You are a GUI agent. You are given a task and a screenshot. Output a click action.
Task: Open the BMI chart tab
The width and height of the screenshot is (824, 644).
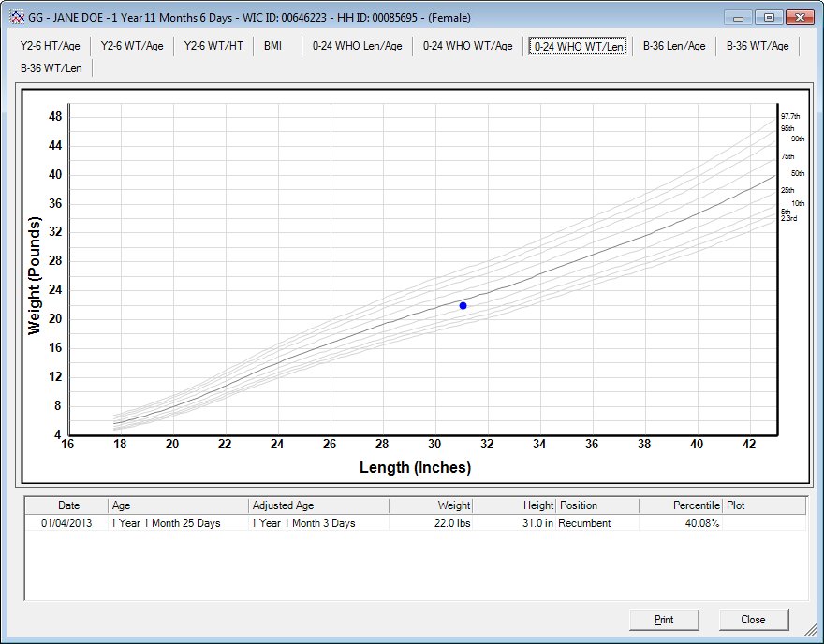tap(272, 46)
